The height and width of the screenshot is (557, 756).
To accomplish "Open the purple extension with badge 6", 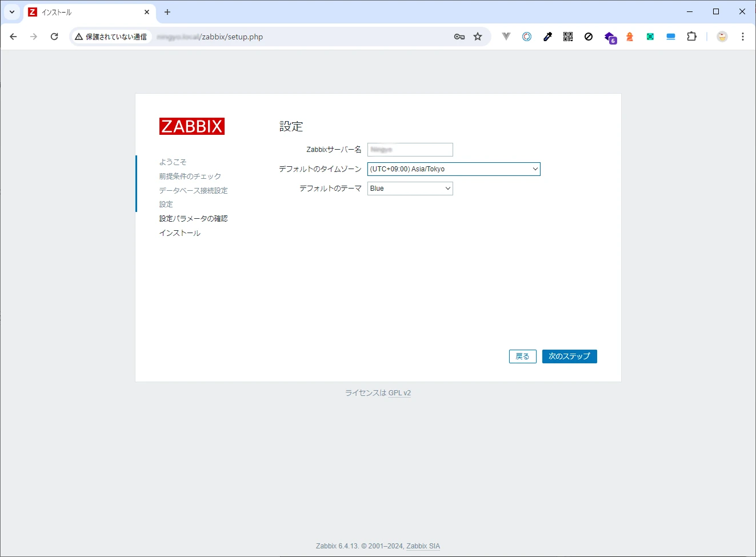I will tap(610, 37).
